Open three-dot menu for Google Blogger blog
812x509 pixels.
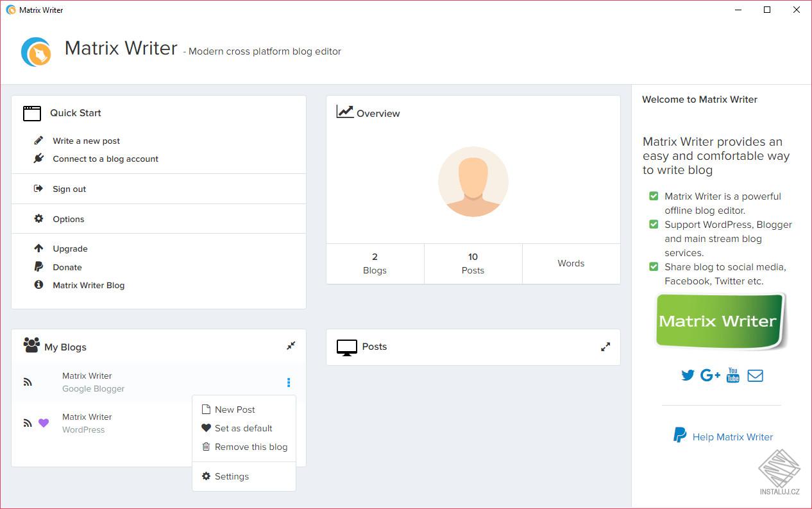point(289,383)
